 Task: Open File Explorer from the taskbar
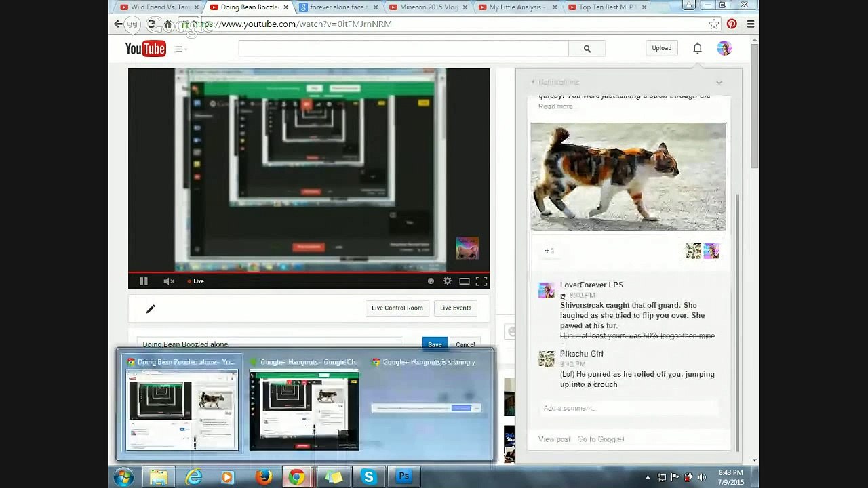[159, 477]
